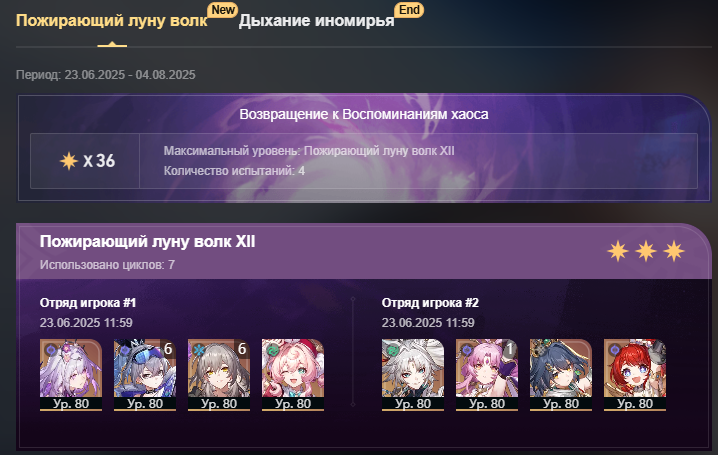
Task: Open the white-haired character portrait in squad #1
Action: (71, 375)
